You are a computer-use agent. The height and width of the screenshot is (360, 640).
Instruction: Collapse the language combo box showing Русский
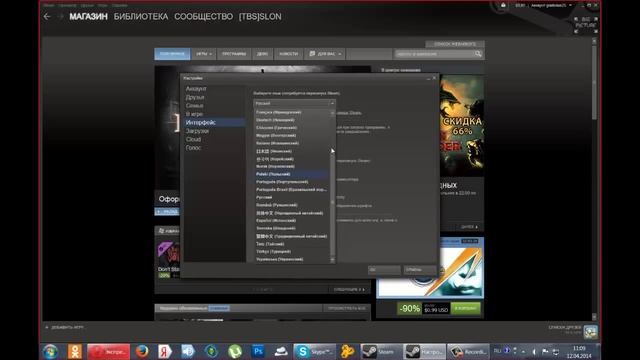(294, 103)
